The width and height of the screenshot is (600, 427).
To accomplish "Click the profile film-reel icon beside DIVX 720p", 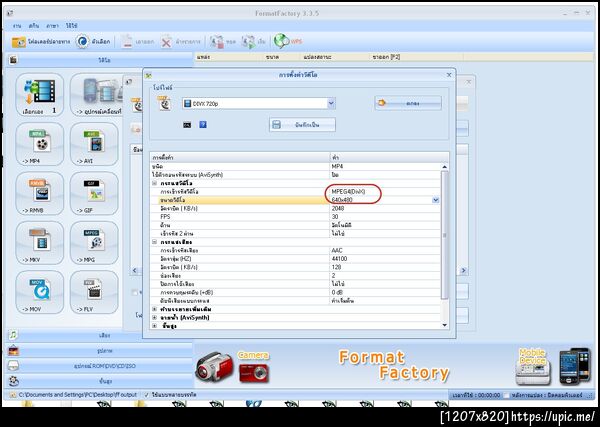I will [x=165, y=103].
